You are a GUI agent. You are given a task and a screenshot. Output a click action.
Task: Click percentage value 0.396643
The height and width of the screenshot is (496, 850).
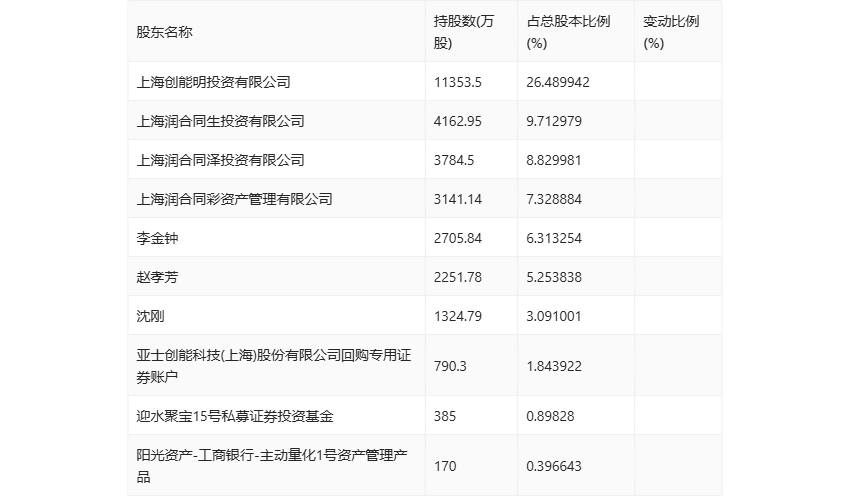coord(554,466)
